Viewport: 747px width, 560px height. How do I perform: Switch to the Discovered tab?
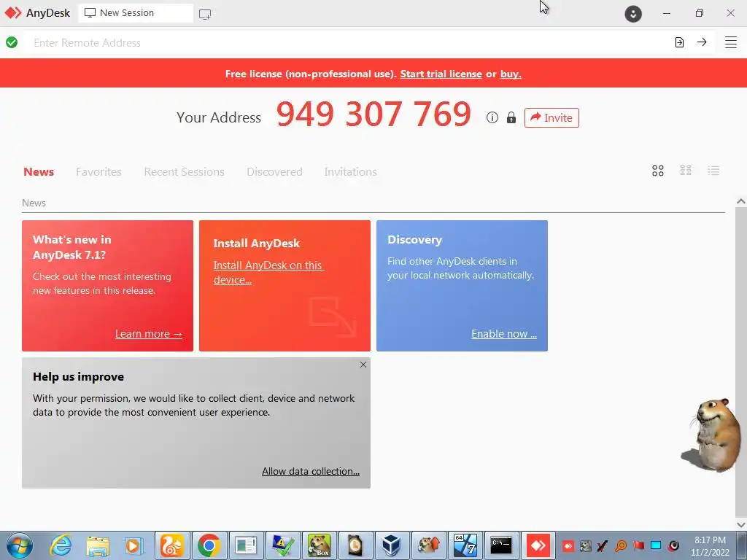pyautogui.click(x=274, y=171)
